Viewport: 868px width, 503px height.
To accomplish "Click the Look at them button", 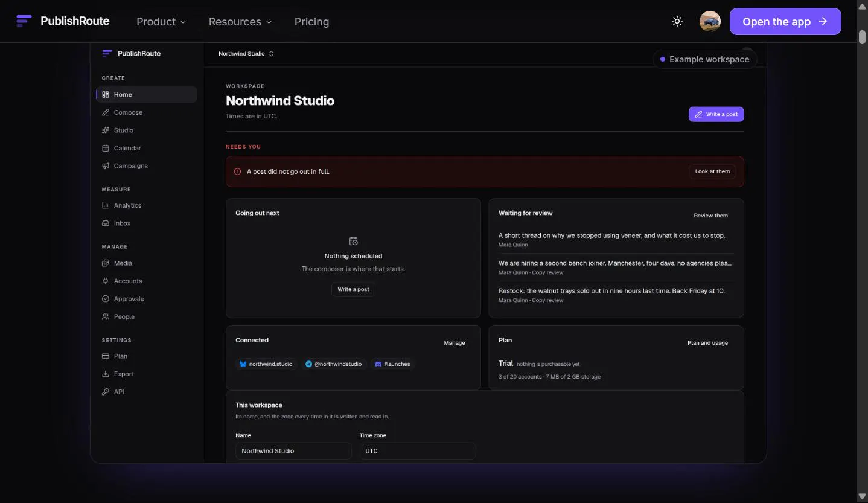I will pyautogui.click(x=712, y=171).
